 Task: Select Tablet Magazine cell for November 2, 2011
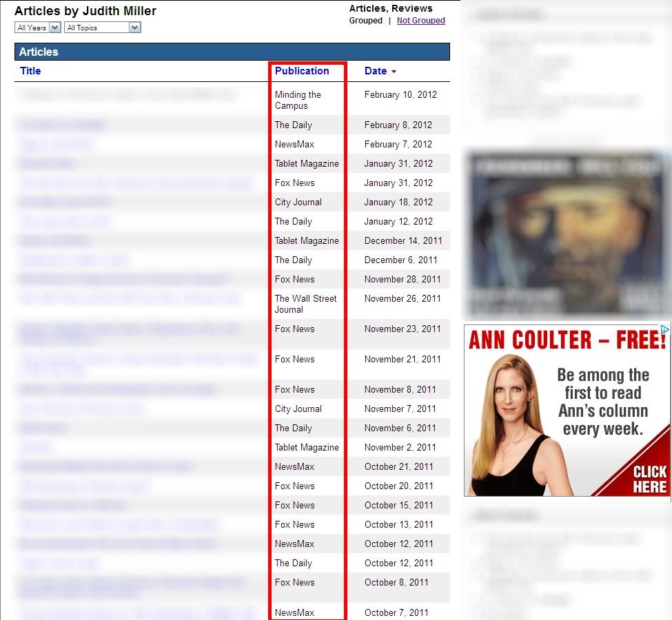click(x=307, y=448)
